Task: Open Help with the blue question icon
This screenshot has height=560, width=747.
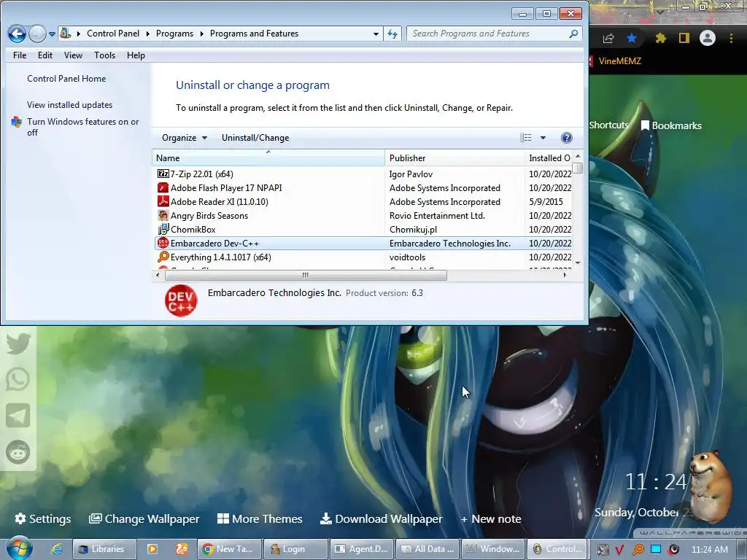Action: pyautogui.click(x=566, y=138)
